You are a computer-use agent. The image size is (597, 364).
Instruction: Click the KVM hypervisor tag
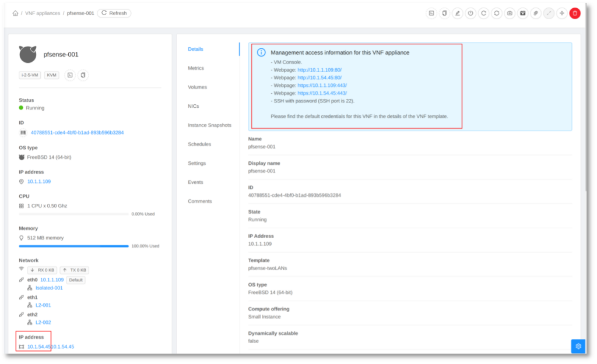click(51, 75)
